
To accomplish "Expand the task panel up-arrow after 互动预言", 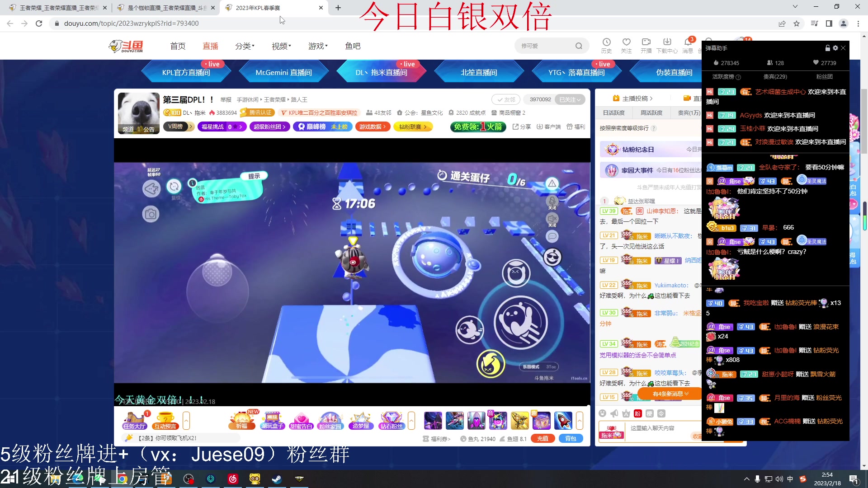I will pyautogui.click(x=186, y=421).
